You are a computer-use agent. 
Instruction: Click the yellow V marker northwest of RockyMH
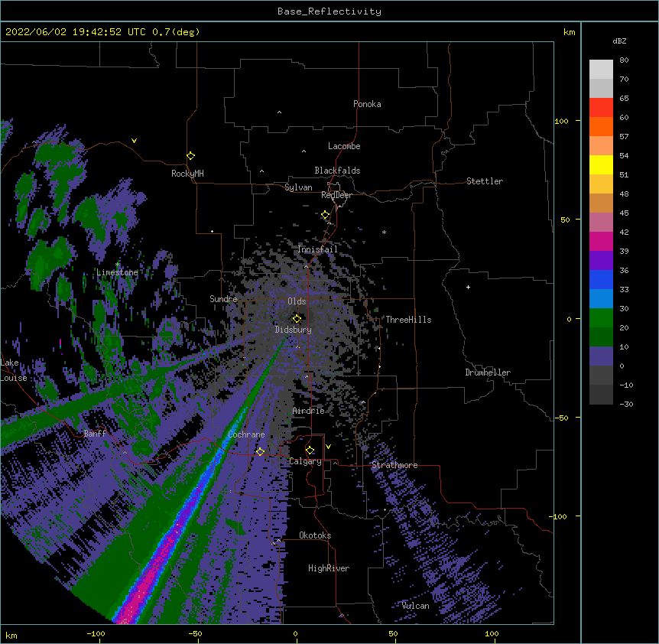(134, 141)
